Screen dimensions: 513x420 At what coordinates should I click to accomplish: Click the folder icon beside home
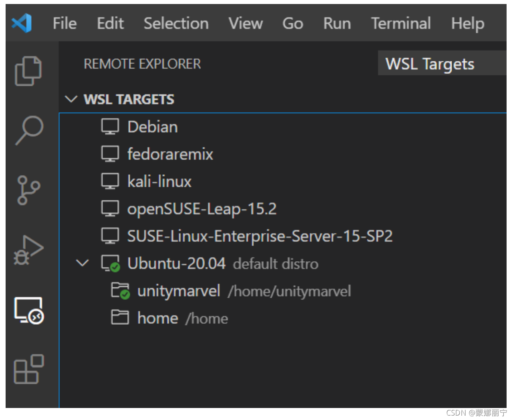coord(120,317)
